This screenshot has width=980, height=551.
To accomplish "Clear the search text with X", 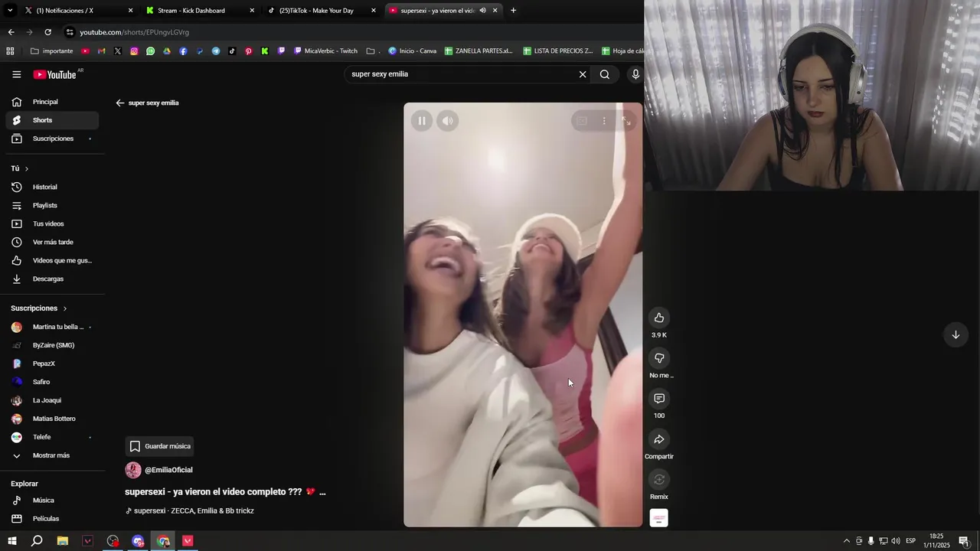I will (583, 74).
